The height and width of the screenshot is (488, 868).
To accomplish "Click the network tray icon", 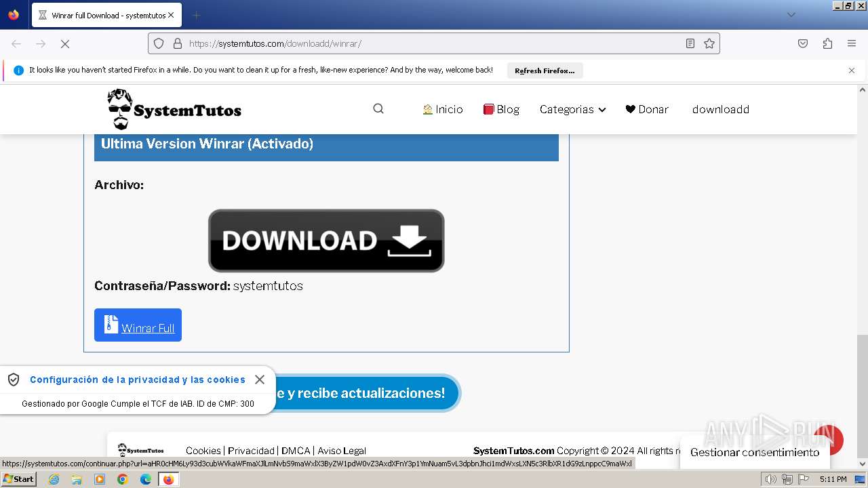I will 787,479.
